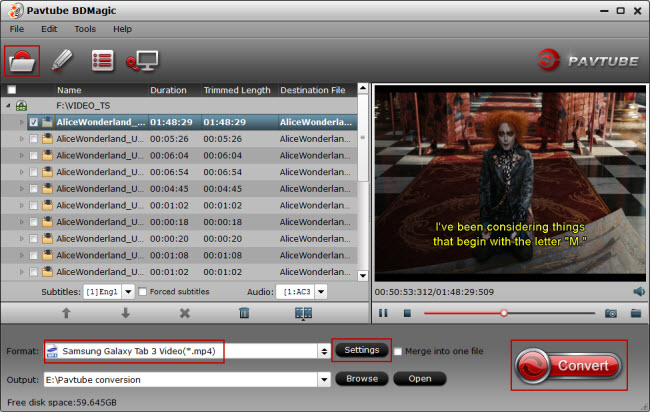Enable Merge into one file
The height and width of the screenshot is (412, 650).
[x=398, y=351]
